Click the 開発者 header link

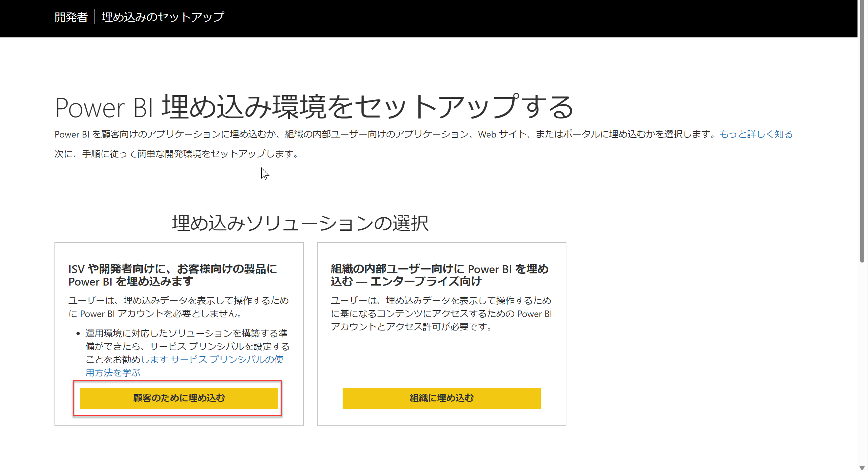pos(71,17)
